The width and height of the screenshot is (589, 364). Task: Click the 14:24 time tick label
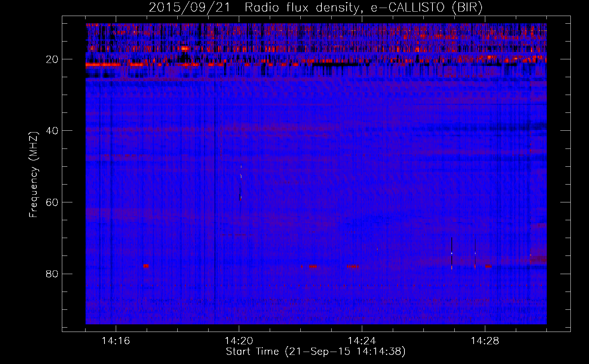coord(362,341)
